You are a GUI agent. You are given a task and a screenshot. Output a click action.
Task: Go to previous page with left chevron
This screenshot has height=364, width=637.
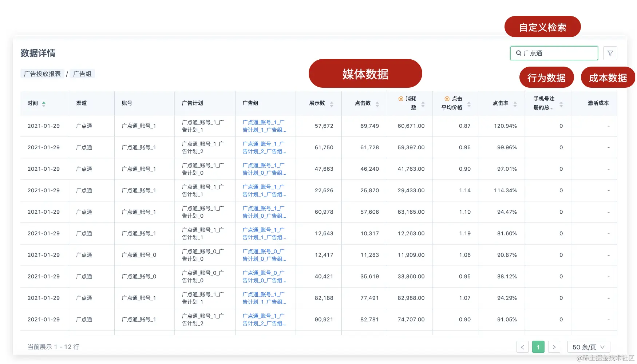(522, 347)
